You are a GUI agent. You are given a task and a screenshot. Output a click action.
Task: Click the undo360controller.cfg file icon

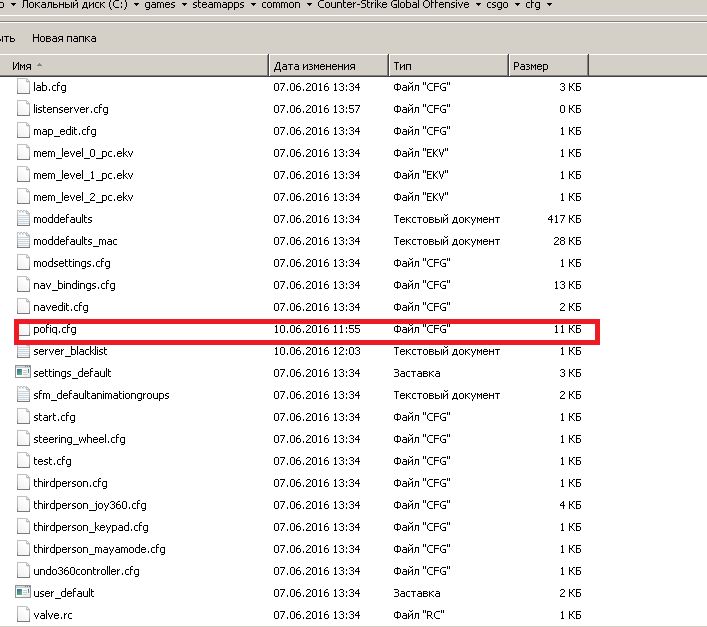click(x=23, y=571)
